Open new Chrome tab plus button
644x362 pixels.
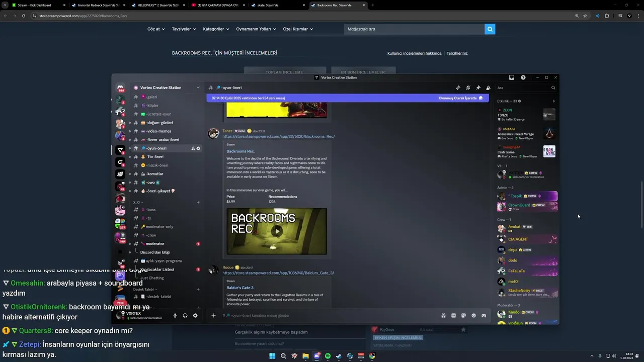point(372,5)
